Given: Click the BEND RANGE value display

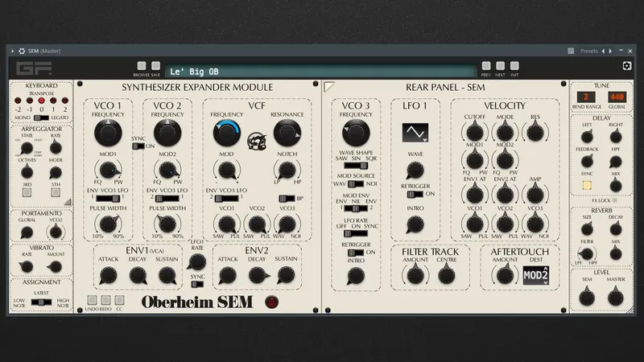Looking at the screenshot, I should (x=586, y=97).
